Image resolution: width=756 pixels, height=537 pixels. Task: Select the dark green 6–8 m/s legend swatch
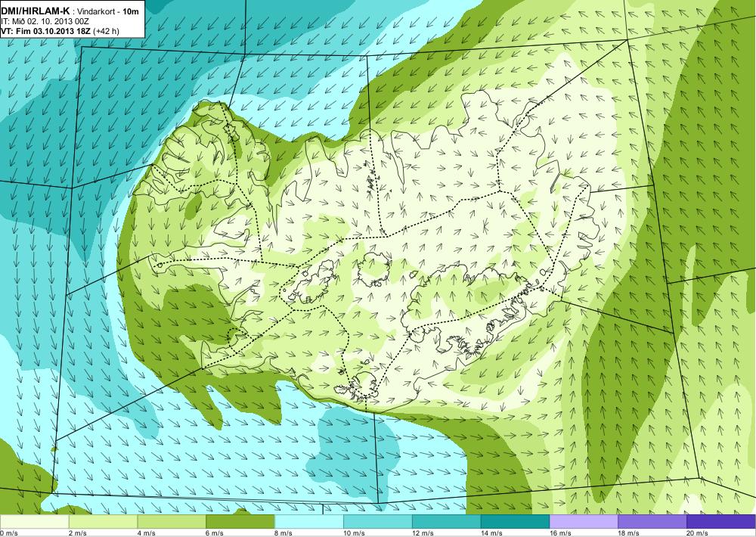240,522
